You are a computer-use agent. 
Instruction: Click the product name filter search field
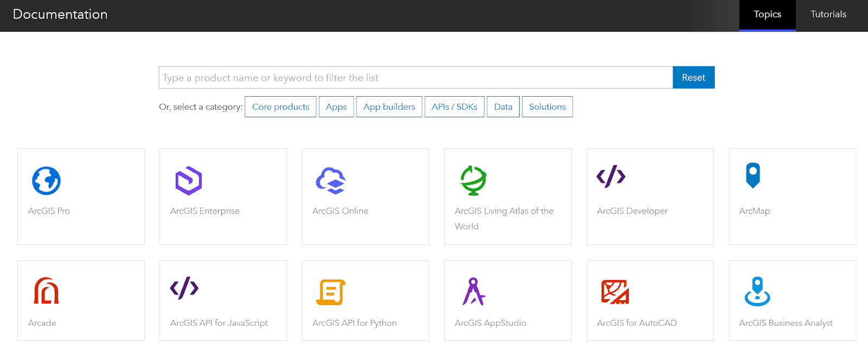pyautogui.click(x=415, y=78)
